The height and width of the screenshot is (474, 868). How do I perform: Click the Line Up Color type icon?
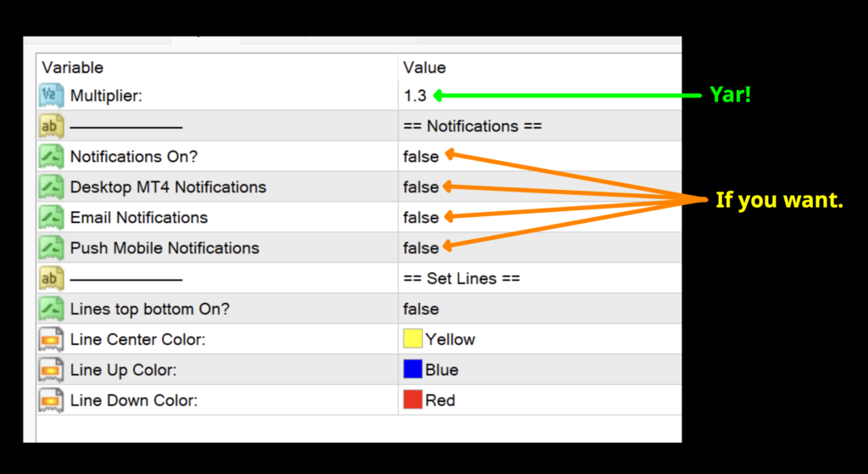click(x=52, y=371)
